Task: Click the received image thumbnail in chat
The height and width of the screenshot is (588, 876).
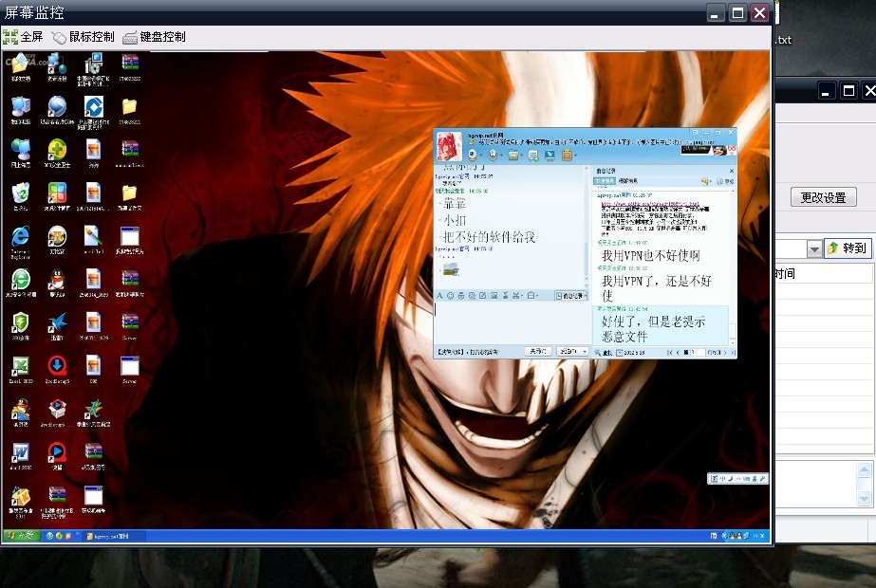Action: pos(451,269)
